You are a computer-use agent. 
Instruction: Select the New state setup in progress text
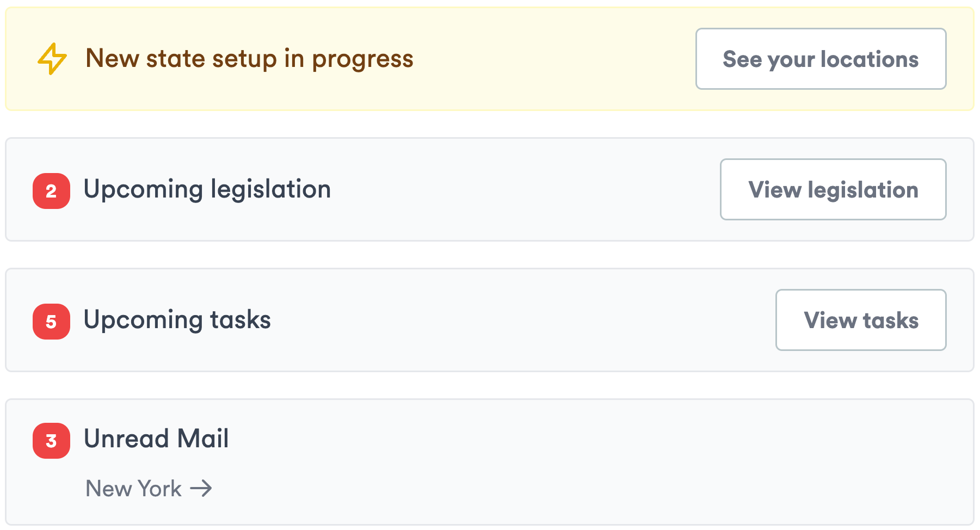pyautogui.click(x=249, y=58)
